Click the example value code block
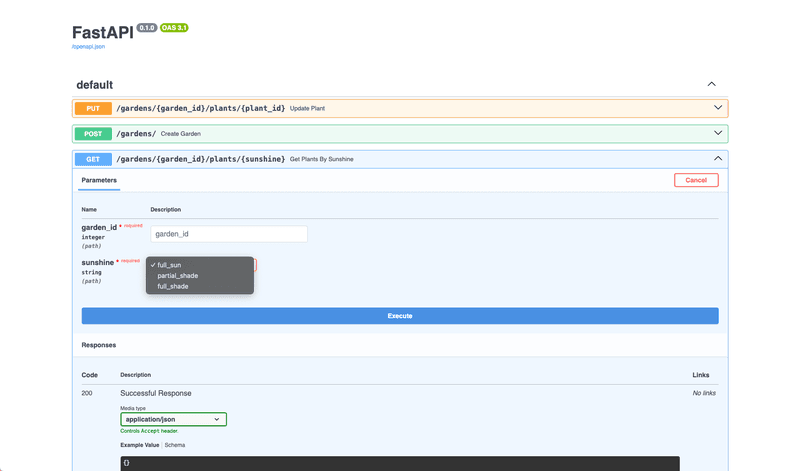800x471 pixels. coord(400,463)
